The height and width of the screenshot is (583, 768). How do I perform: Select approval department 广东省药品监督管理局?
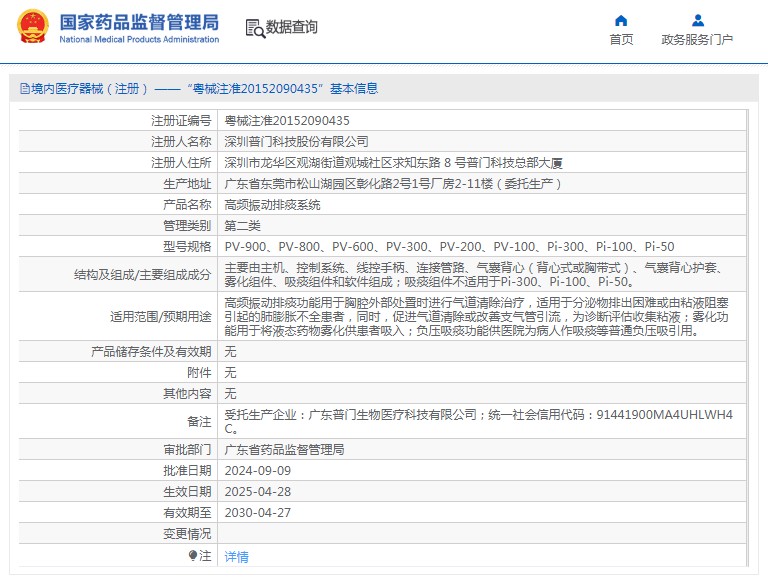point(284,450)
